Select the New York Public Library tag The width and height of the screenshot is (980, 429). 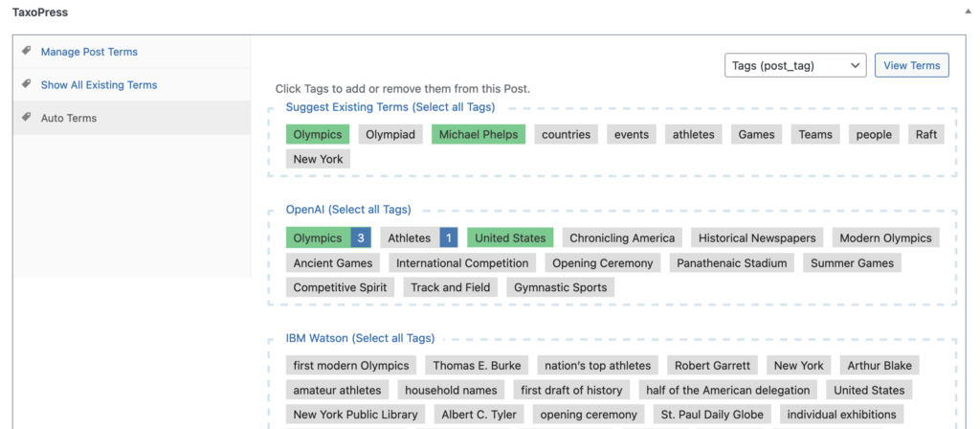[356, 415]
